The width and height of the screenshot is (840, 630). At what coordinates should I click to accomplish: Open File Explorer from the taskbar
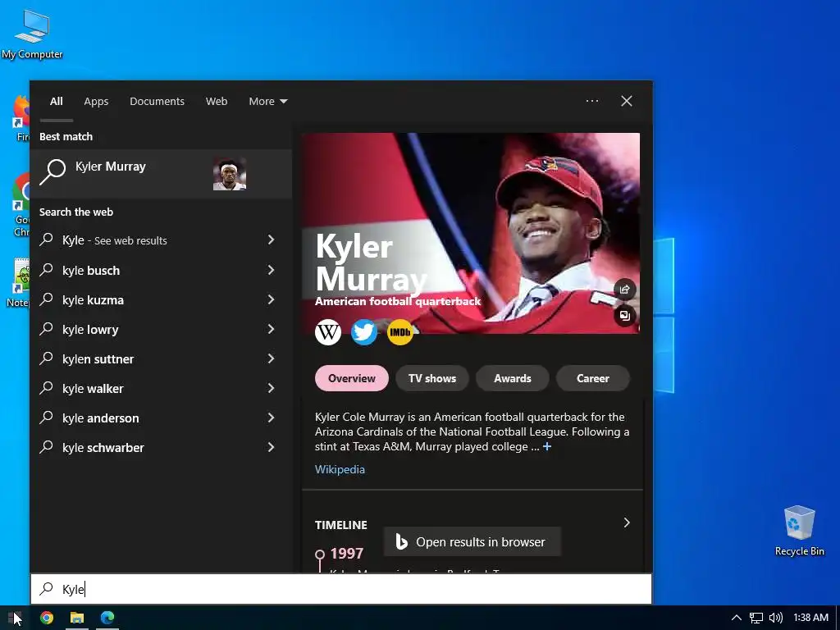click(x=77, y=618)
